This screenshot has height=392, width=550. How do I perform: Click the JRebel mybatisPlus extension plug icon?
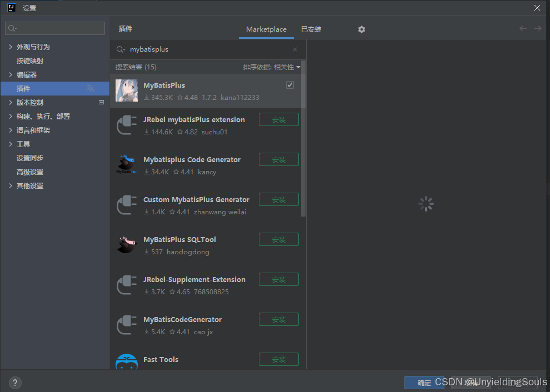point(127,125)
